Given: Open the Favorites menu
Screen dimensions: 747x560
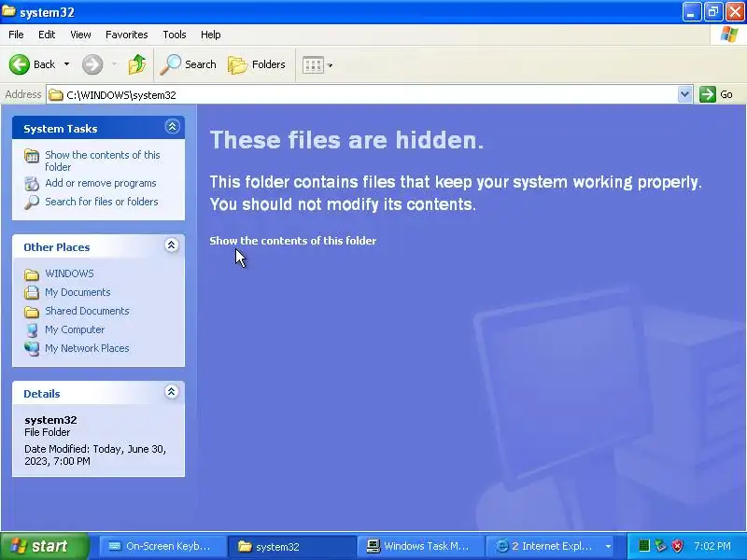Looking at the screenshot, I should [x=127, y=35].
